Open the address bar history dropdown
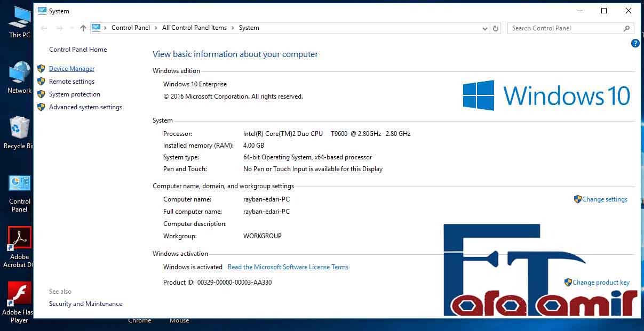Image resolution: width=644 pixels, height=331 pixels. tap(485, 28)
